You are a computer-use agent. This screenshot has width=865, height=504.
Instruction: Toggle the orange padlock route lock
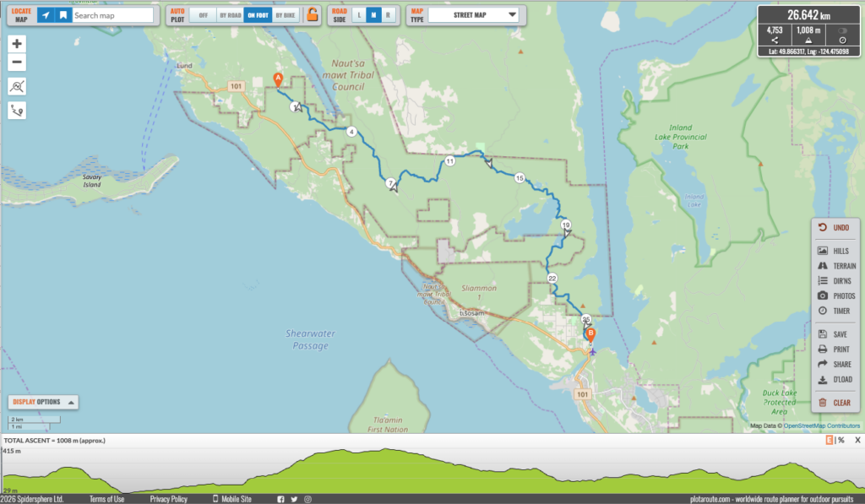click(x=313, y=14)
